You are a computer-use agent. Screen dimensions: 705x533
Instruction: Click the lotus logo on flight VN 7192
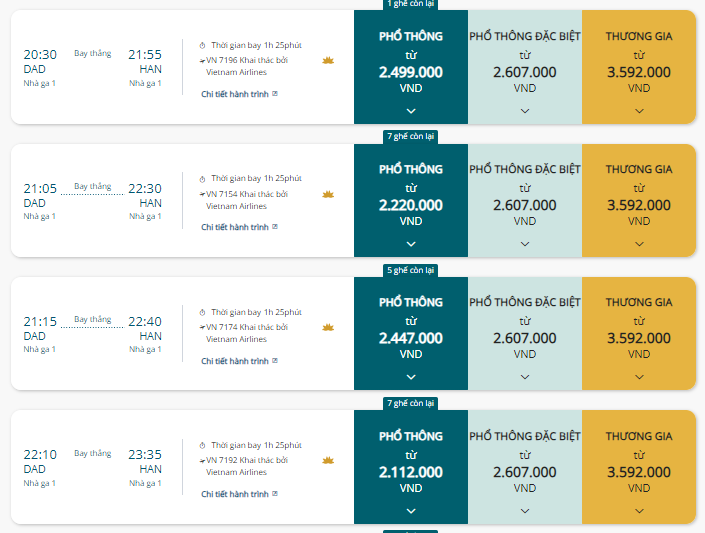[x=327, y=460]
